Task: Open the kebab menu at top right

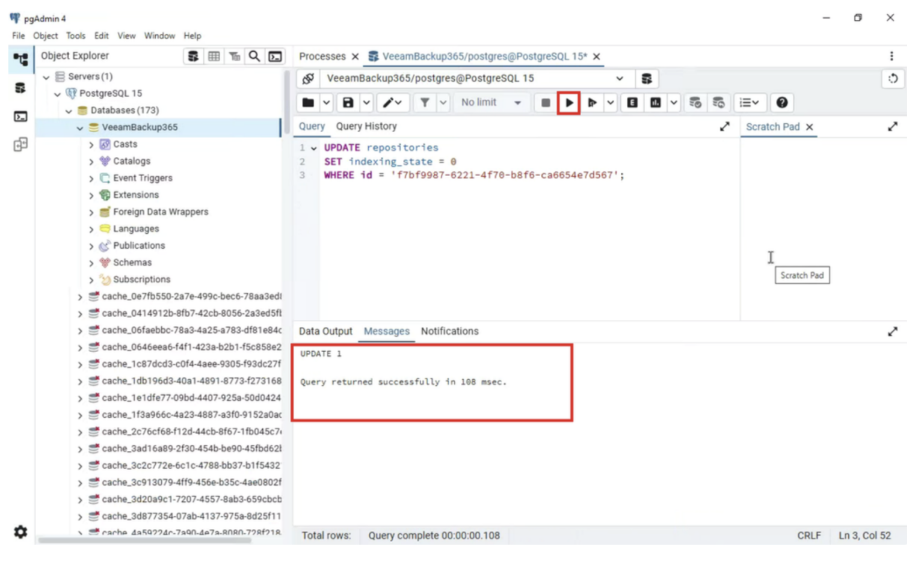Action: click(892, 56)
